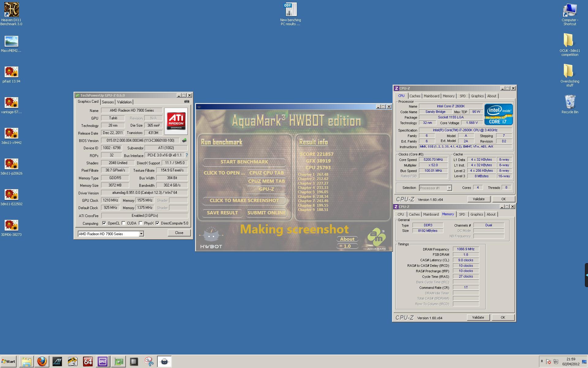Open New benching PC results document icon
The width and height of the screenshot is (588, 368).
coord(290,14)
